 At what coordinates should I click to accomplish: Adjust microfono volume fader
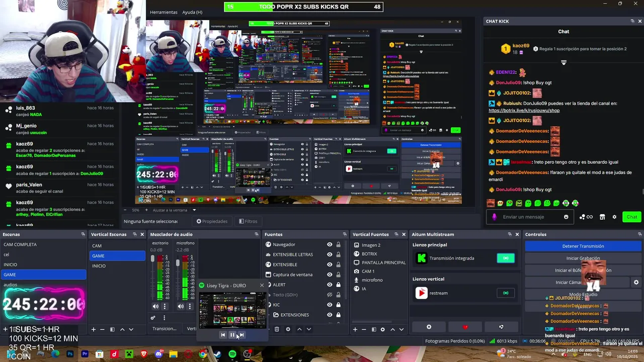point(177,263)
